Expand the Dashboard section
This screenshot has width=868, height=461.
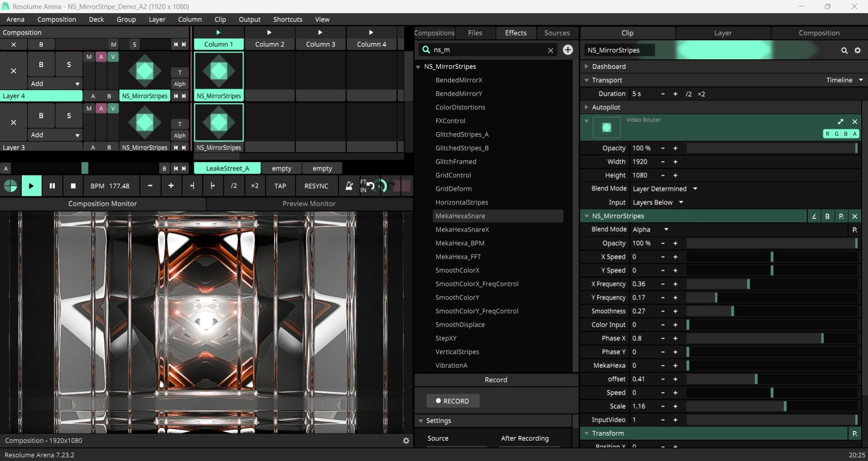point(609,67)
